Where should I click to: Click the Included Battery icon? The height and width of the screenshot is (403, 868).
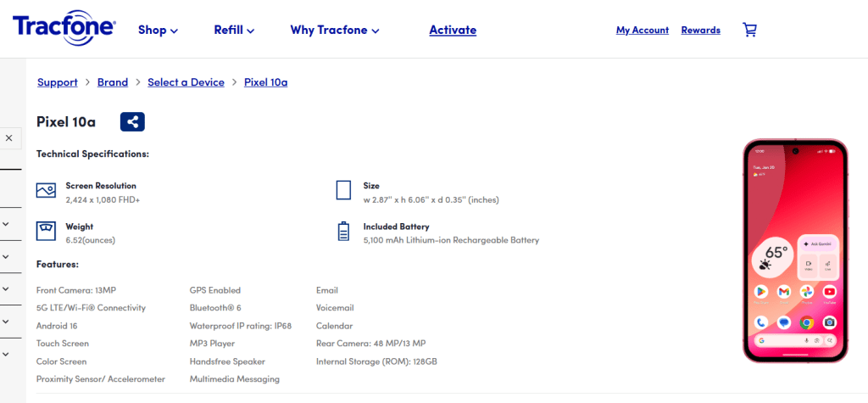(343, 231)
